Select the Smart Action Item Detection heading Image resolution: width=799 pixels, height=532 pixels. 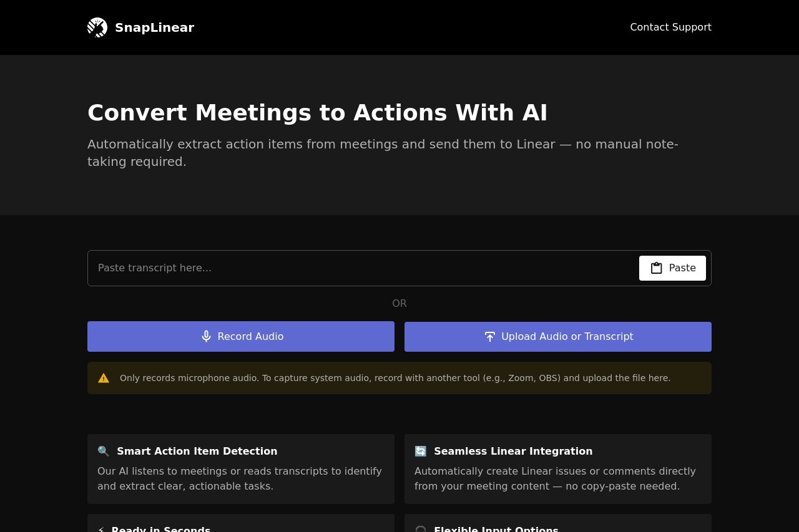[x=197, y=452]
